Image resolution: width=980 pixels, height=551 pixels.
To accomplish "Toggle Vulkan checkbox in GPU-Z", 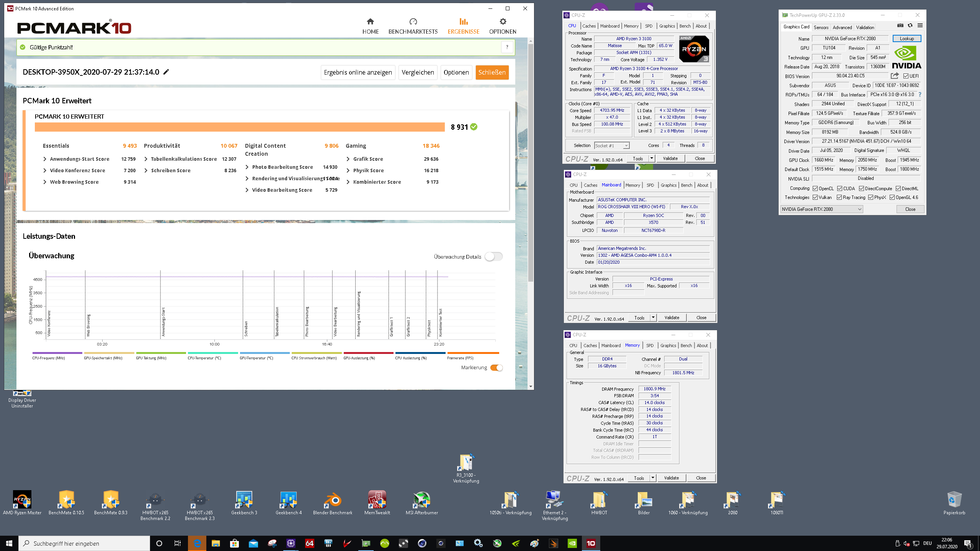I will pyautogui.click(x=815, y=197).
